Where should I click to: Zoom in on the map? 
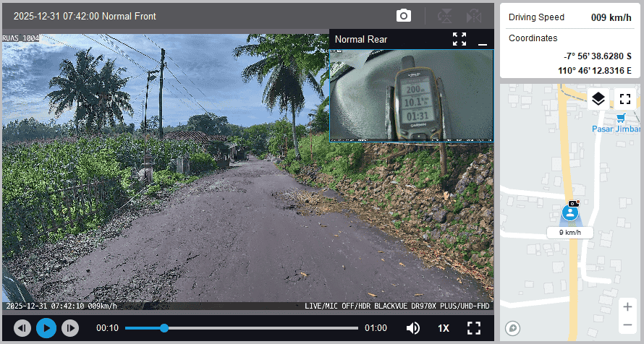tap(627, 306)
